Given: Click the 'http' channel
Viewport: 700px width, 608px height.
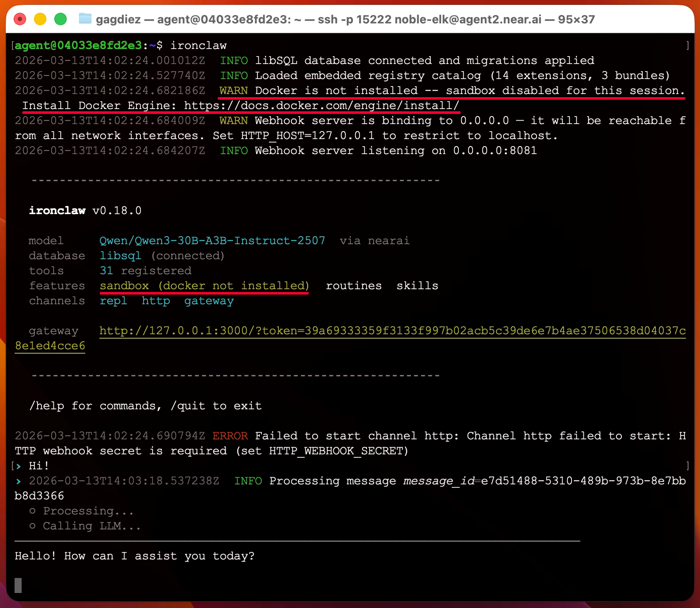Looking at the screenshot, I should coord(156,301).
